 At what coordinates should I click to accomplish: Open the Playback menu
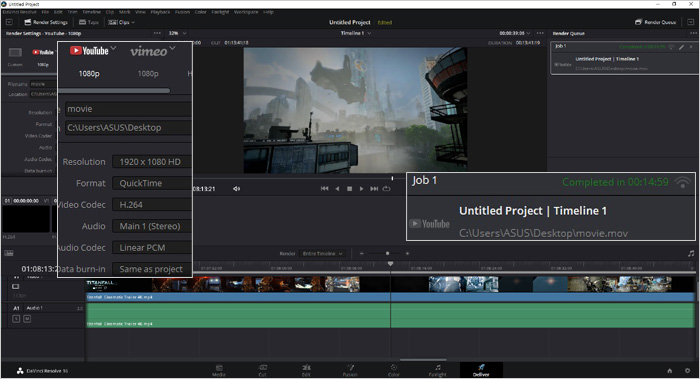(160, 12)
